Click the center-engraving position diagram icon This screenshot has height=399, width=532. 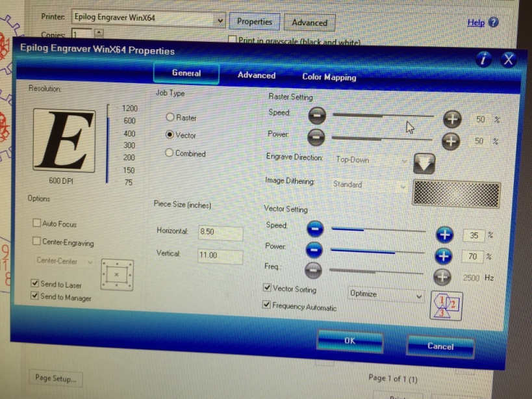tap(117, 275)
